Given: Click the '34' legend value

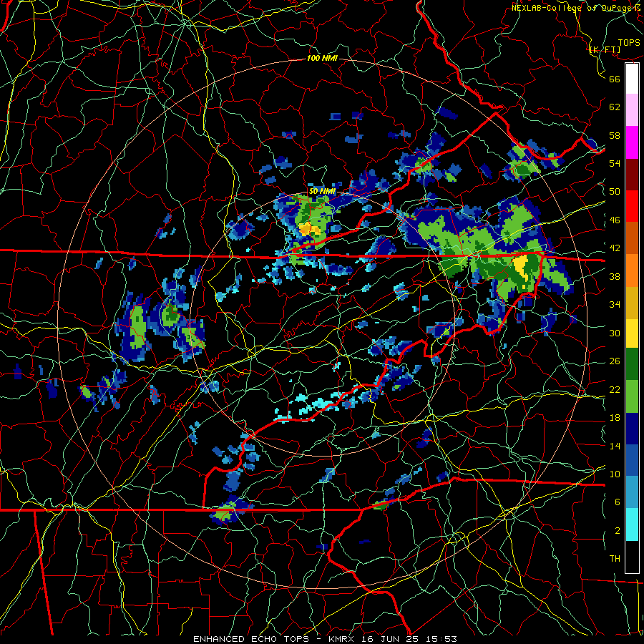Looking at the screenshot, I should (615, 305).
